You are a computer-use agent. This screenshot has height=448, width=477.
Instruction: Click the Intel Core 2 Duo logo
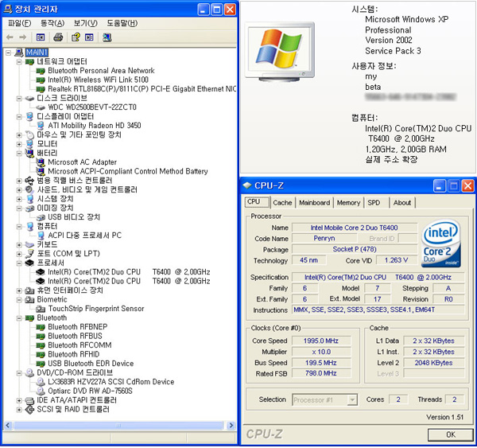point(441,243)
